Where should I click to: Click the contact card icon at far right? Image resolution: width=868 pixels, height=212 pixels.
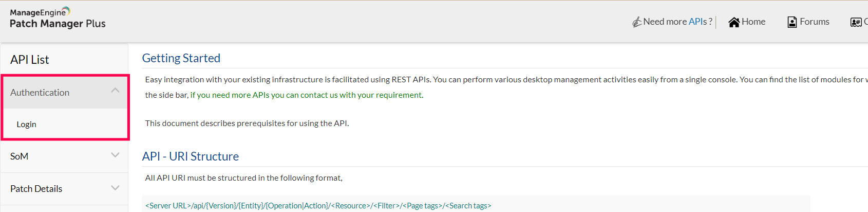coord(856,22)
